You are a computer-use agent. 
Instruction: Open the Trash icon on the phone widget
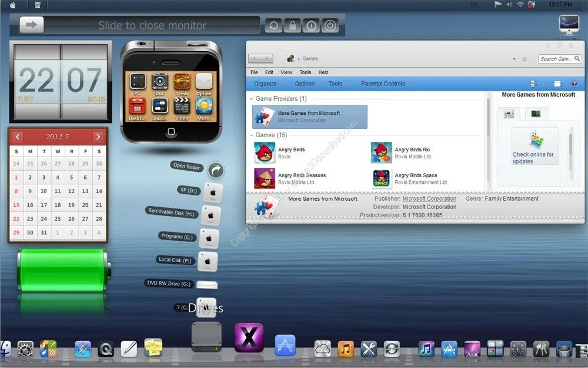[x=182, y=81]
